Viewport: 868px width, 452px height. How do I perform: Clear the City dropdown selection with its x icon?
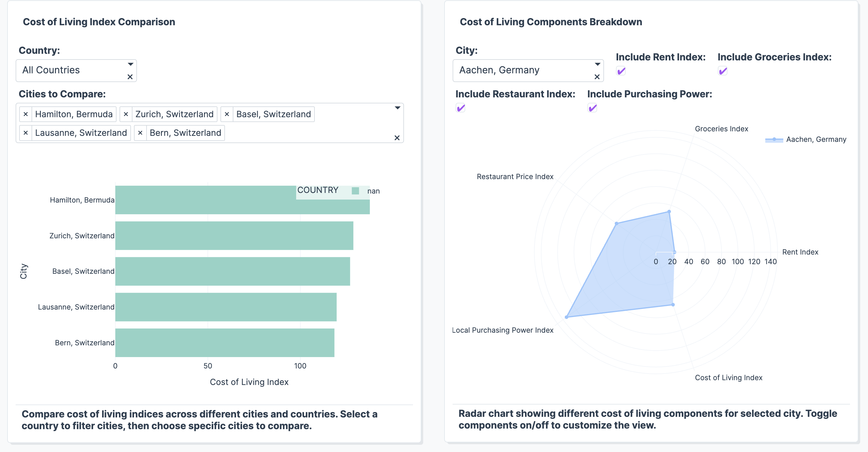[597, 77]
